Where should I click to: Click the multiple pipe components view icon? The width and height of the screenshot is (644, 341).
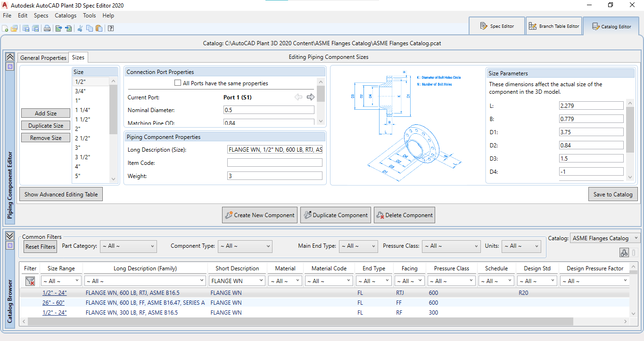click(x=624, y=253)
